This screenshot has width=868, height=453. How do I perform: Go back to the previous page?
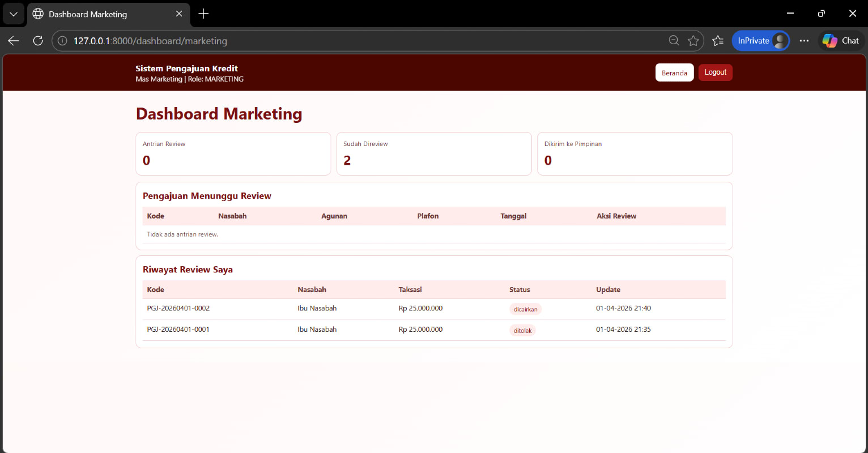14,41
